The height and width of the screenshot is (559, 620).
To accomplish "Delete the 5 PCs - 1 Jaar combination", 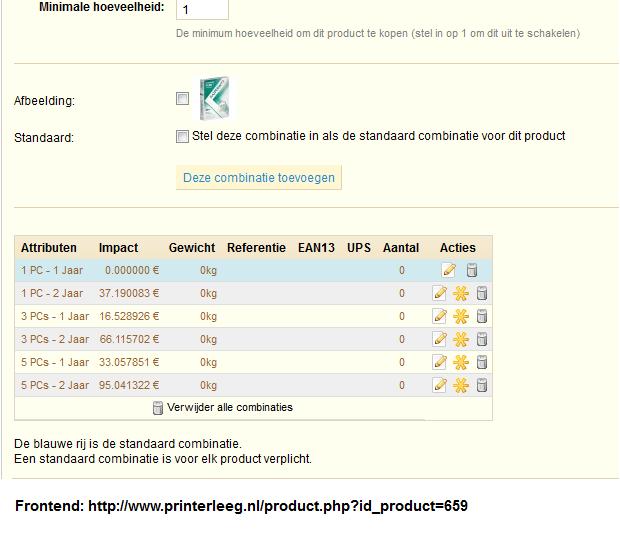I will [482, 362].
